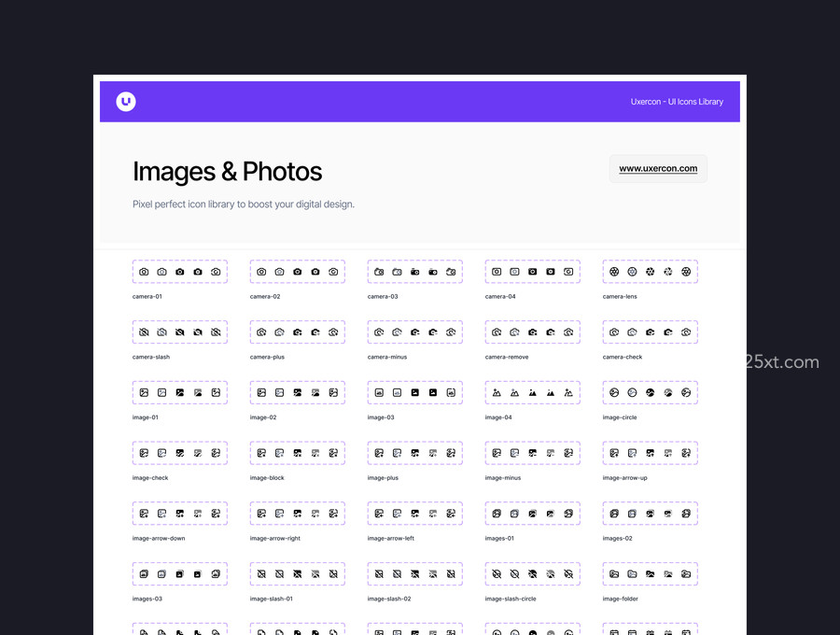Select the 'camera-check' label text
This screenshot has width=840, height=635.
[623, 357]
